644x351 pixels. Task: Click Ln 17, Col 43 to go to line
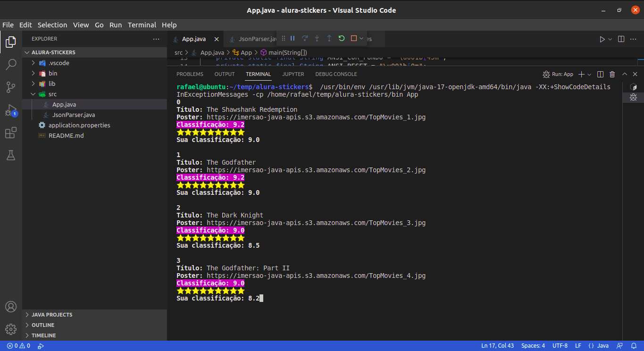pyautogui.click(x=497, y=345)
